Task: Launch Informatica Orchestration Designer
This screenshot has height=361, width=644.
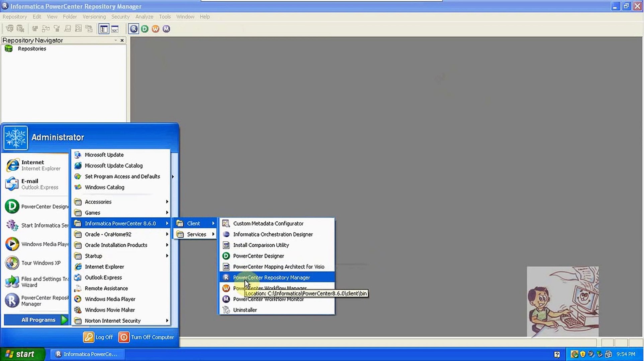Action: (277, 234)
